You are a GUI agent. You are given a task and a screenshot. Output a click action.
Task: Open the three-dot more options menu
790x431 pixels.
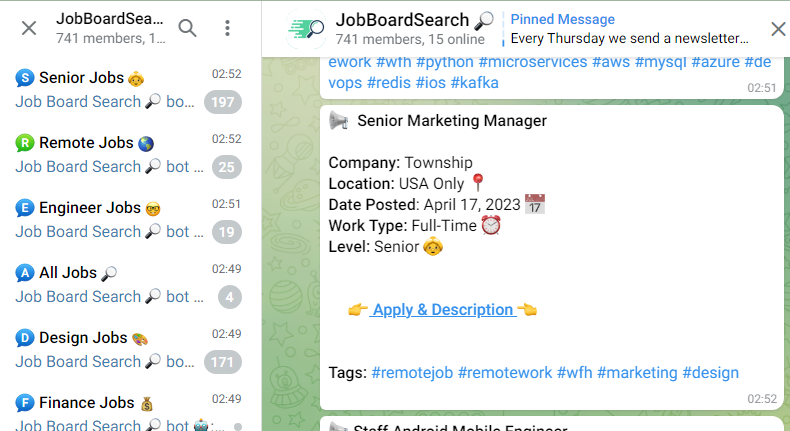[x=228, y=28]
